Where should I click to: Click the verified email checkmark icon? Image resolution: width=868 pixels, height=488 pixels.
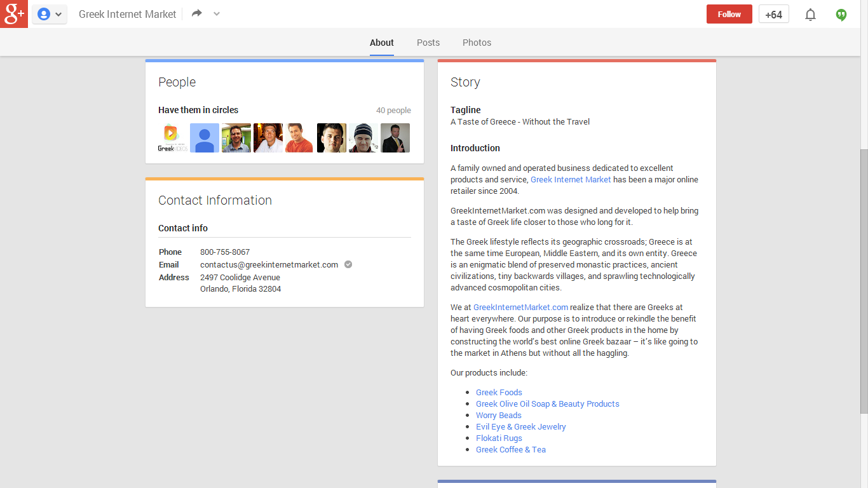pyautogui.click(x=348, y=264)
